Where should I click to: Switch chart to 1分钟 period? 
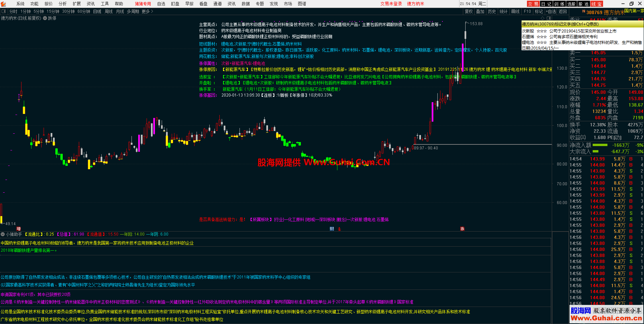[26, 11]
